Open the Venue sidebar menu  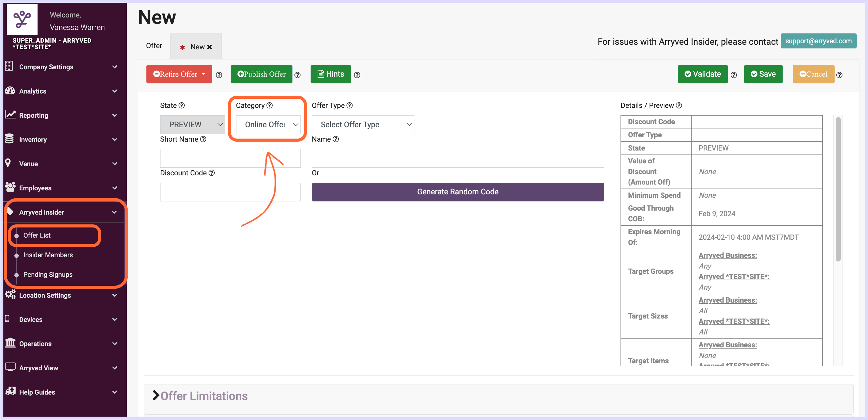pyautogui.click(x=63, y=164)
